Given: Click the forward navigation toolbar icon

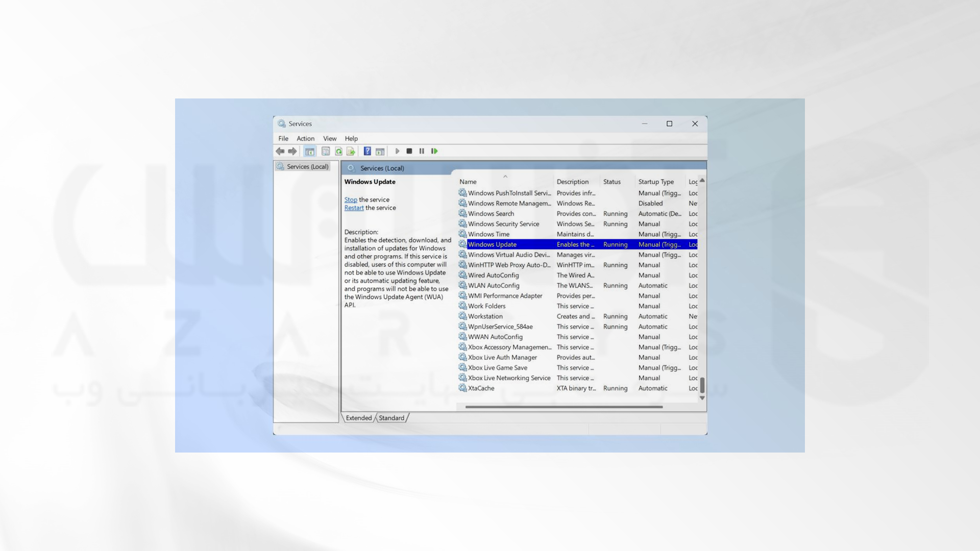Looking at the screenshot, I should [x=292, y=151].
